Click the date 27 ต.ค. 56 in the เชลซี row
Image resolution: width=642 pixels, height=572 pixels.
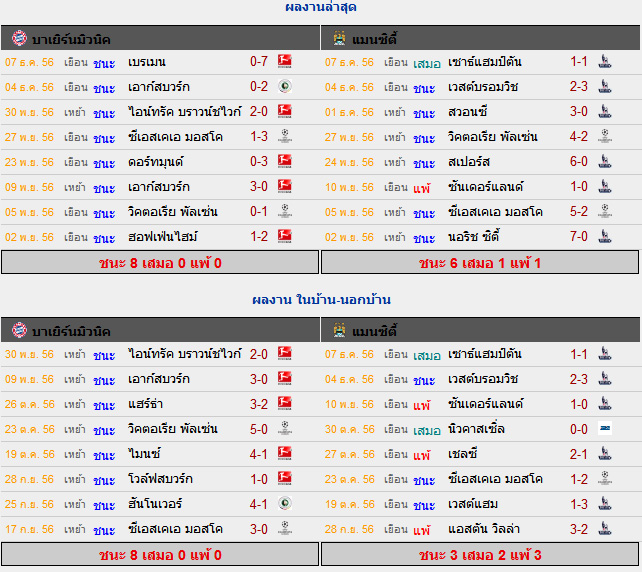pyautogui.click(x=350, y=454)
